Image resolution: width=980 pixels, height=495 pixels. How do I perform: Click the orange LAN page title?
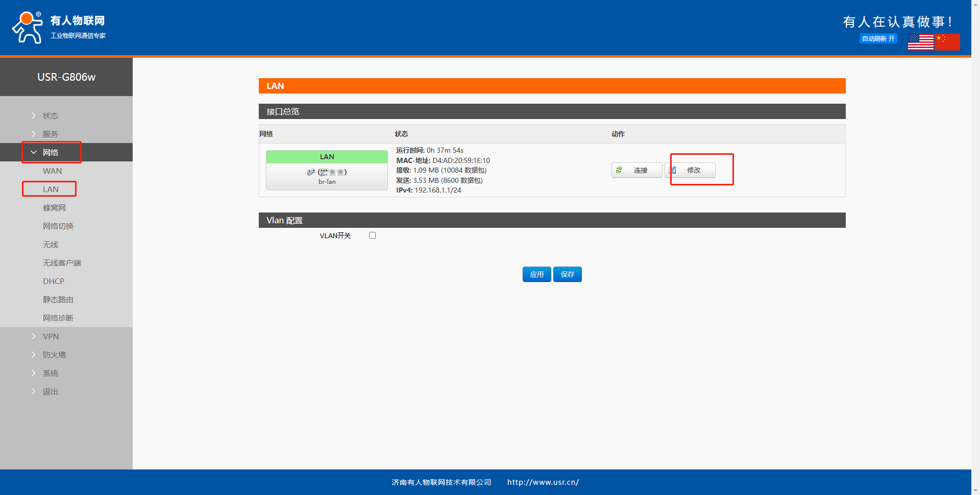pyautogui.click(x=552, y=86)
